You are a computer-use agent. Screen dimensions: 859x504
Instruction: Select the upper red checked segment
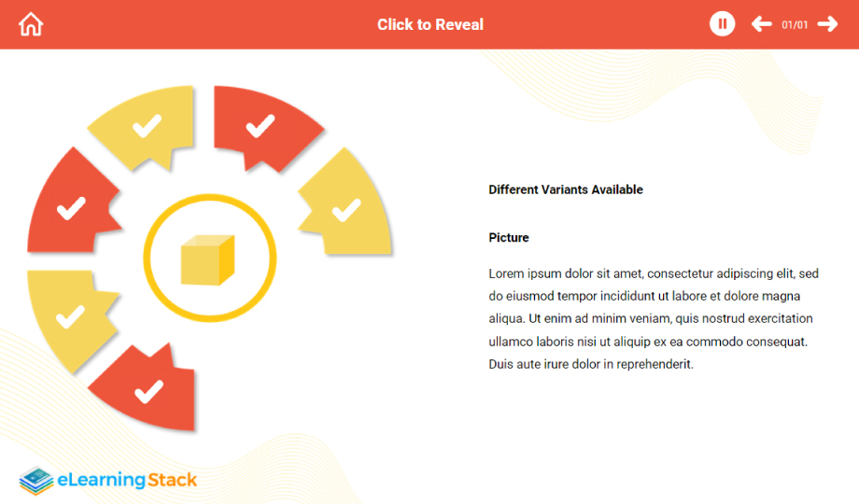[260, 124]
